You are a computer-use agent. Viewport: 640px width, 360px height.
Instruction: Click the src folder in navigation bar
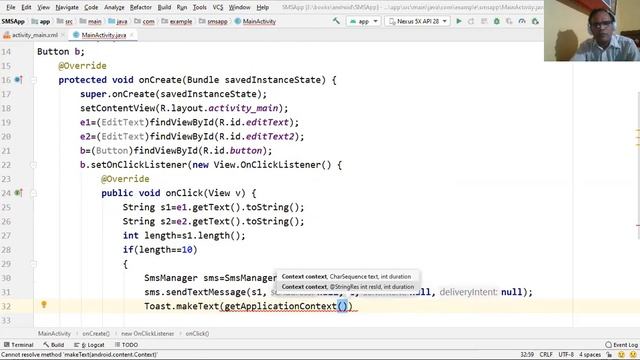(x=65, y=21)
